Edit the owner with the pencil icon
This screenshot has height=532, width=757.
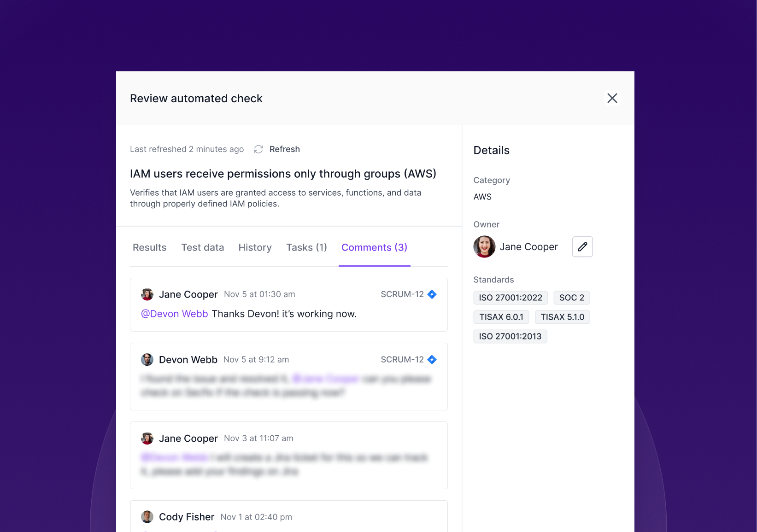(582, 246)
